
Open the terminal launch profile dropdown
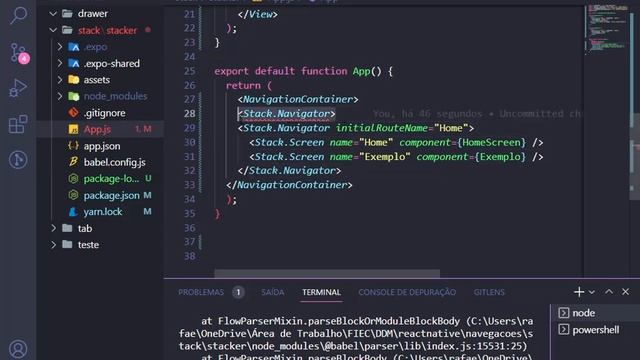coord(591,292)
